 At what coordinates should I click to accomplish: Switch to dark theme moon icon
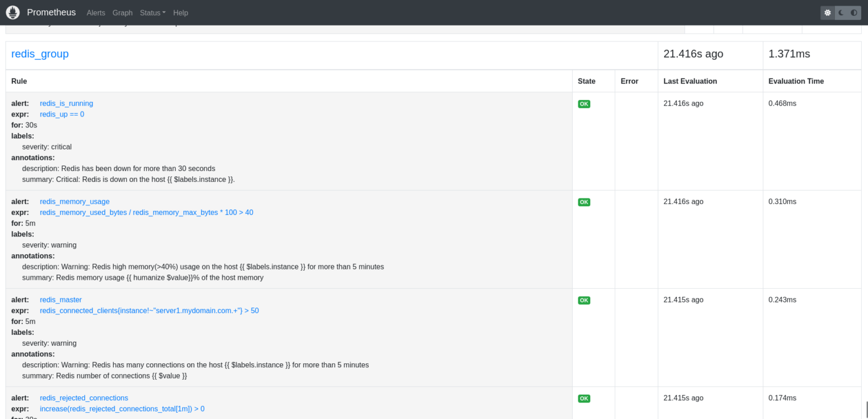(841, 13)
